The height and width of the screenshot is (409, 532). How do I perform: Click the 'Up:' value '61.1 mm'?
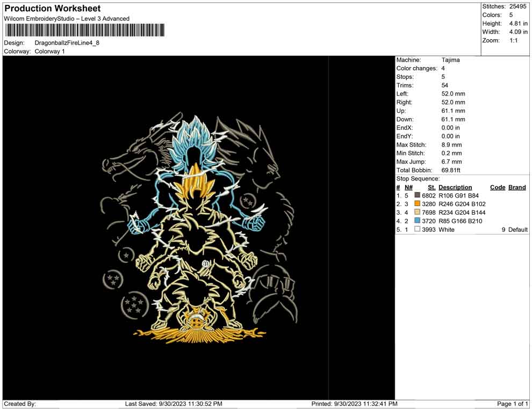click(454, 111)
